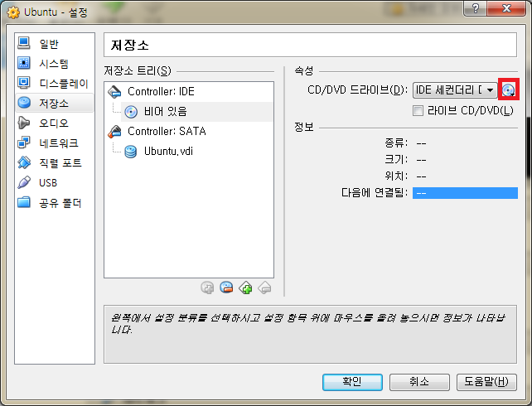Open 시스템 settings via the chip icon
The height and width of the screenshot is (406, 532).
tap(25, 64)
